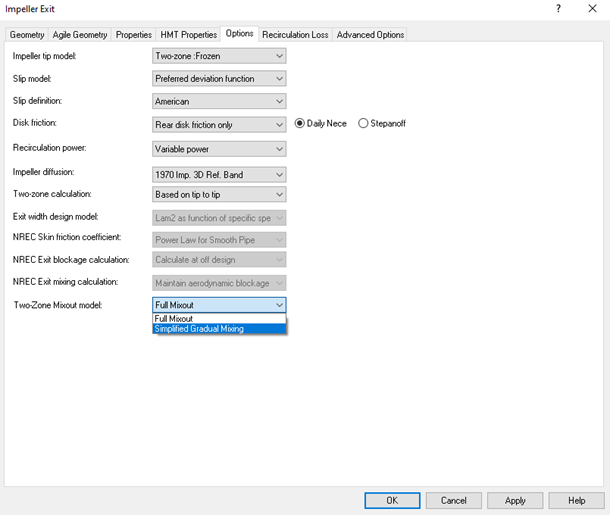The width and height of the screenshot is (610, 515).
Task: Go to the Advanced Options tab
Action: [370, 34]
